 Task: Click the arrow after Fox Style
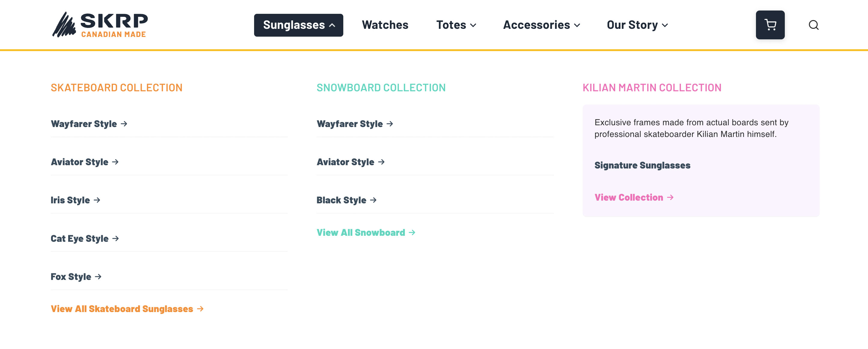tap(98, 277)
